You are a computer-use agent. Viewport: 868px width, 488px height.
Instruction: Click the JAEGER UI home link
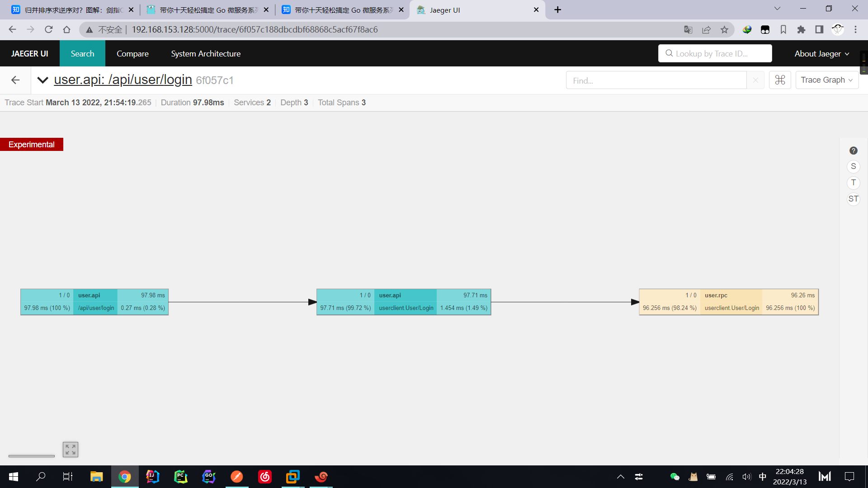coord(30,54)
